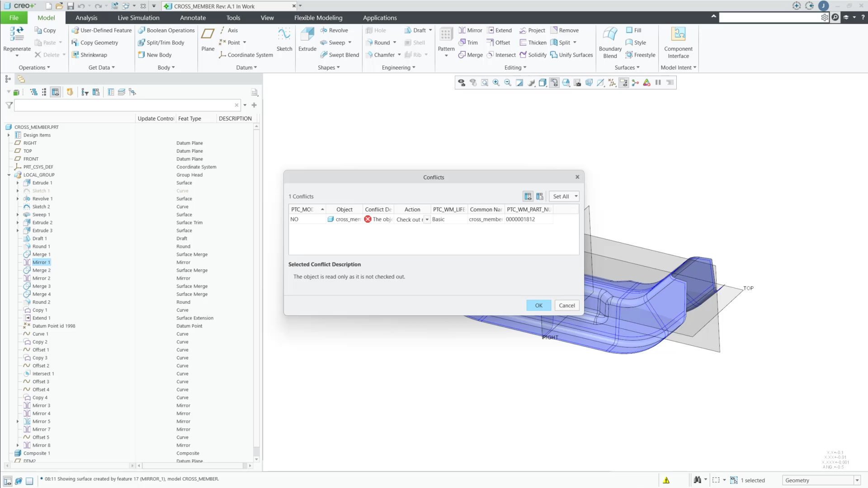Click Zoom In on the graphics toolbar
This screenshot has width=868, height=488.
[x=496, y=83]
